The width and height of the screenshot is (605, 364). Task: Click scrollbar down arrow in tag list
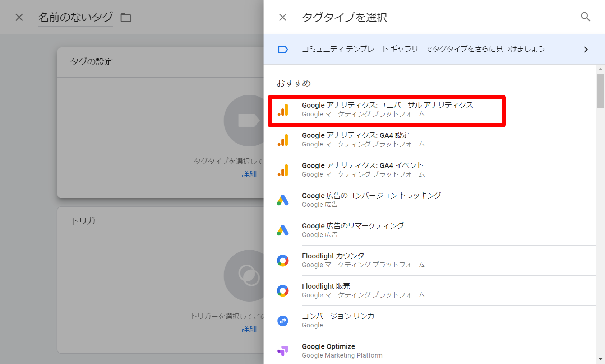pyautogui.click(x=600, y=359)
